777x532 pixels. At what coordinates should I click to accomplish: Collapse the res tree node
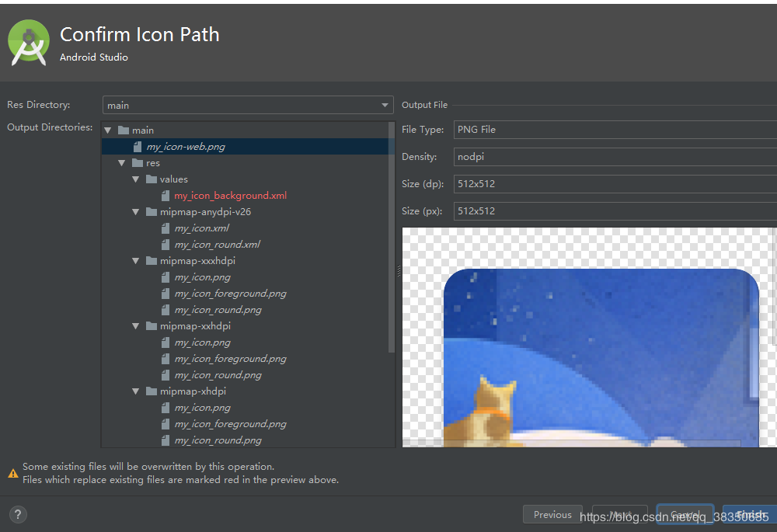click(x=122, y=163)
